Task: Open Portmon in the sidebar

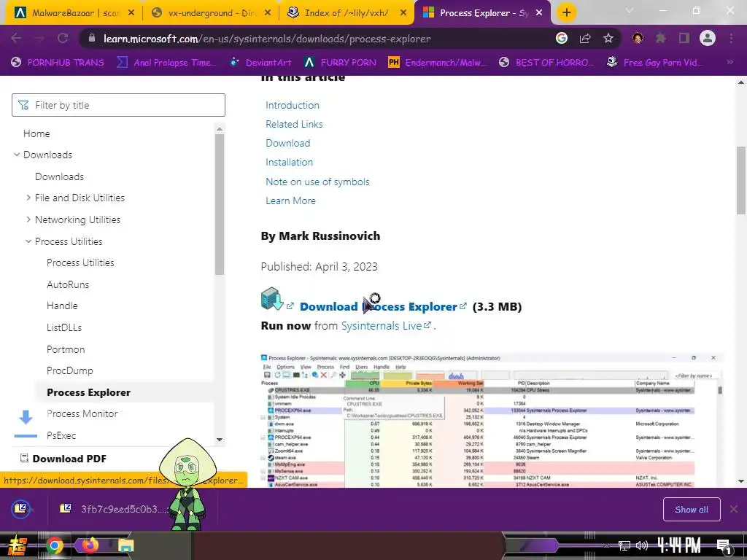Action: tap(66, 349)
